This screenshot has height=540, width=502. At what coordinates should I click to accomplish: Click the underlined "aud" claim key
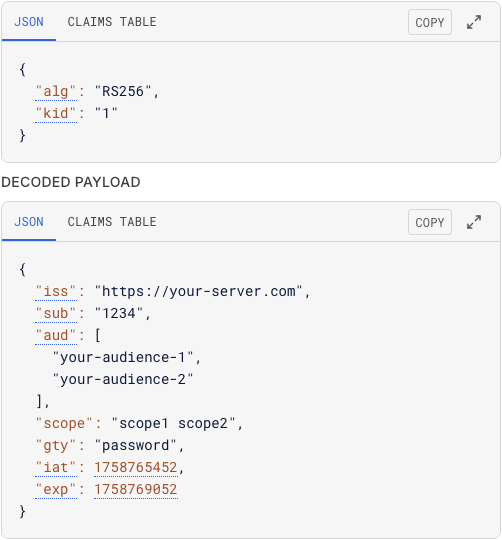(x=56, y=336)
